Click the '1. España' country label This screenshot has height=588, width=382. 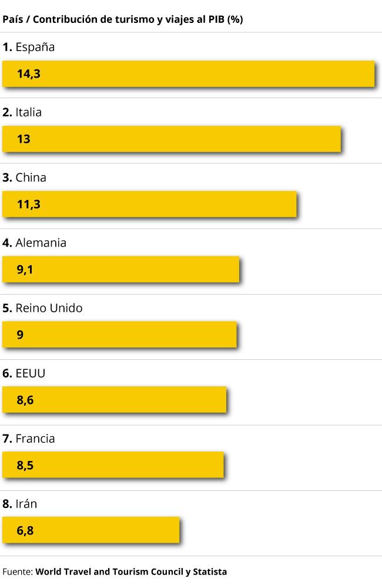coord(28,47)
